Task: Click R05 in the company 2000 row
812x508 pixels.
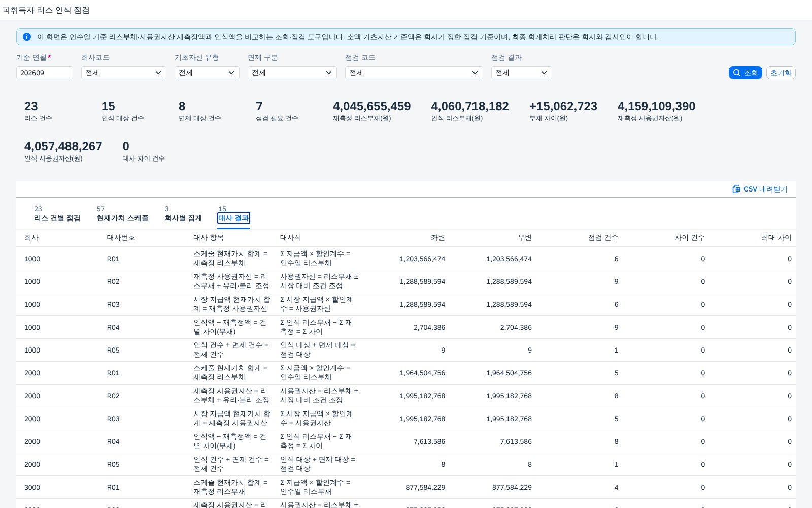Action: pos(113,464)
